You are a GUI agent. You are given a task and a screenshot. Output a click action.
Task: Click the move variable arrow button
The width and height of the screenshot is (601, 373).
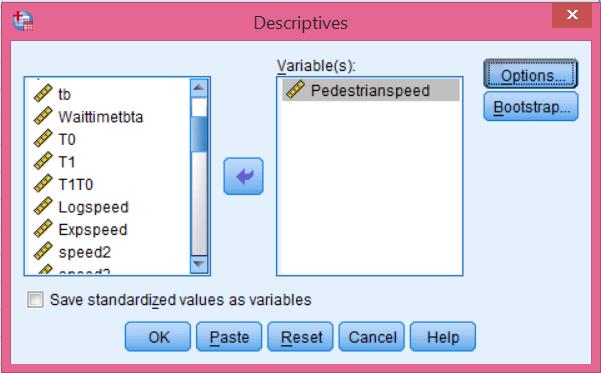coord(243,176)
